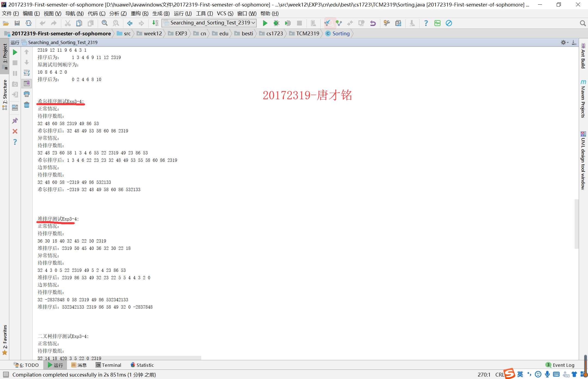Open Project Structure icon in toolbar
Viewport: 588px width, 379px height.
tap(398, 23)
